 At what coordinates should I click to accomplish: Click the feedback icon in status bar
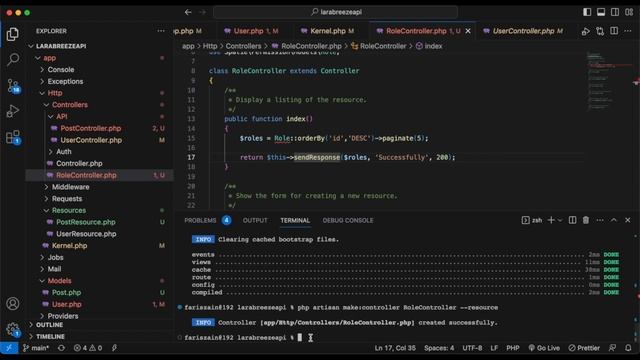pyautogui.click(x=612, y=348)
